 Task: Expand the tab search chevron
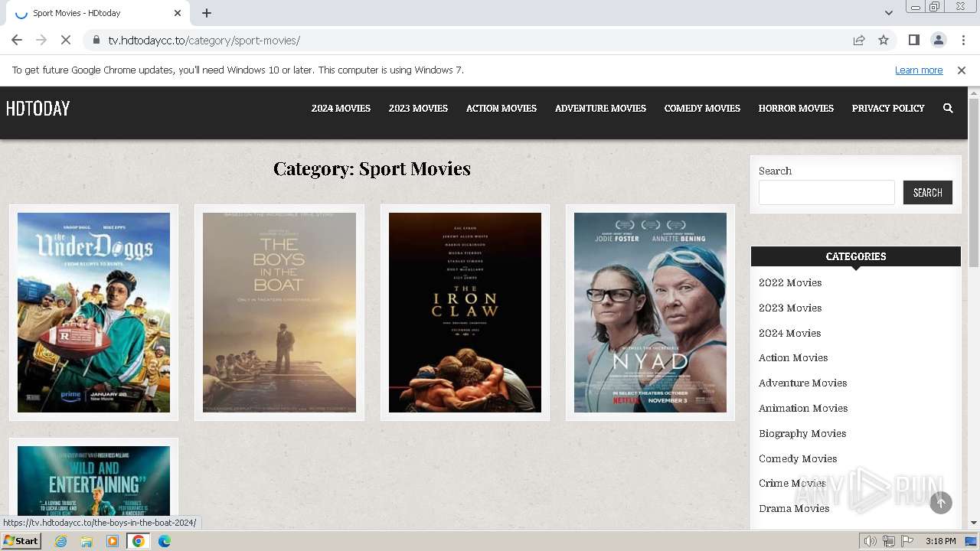(x=888, y=13)
